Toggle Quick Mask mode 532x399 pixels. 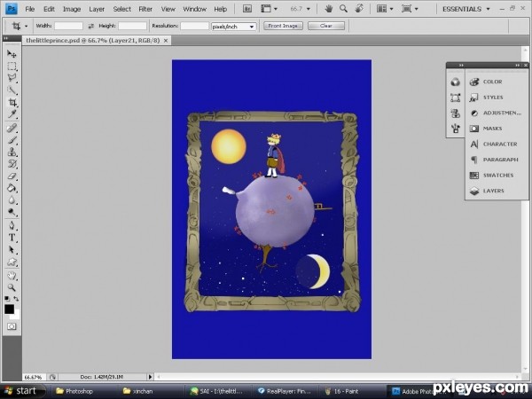coord(12,326)
